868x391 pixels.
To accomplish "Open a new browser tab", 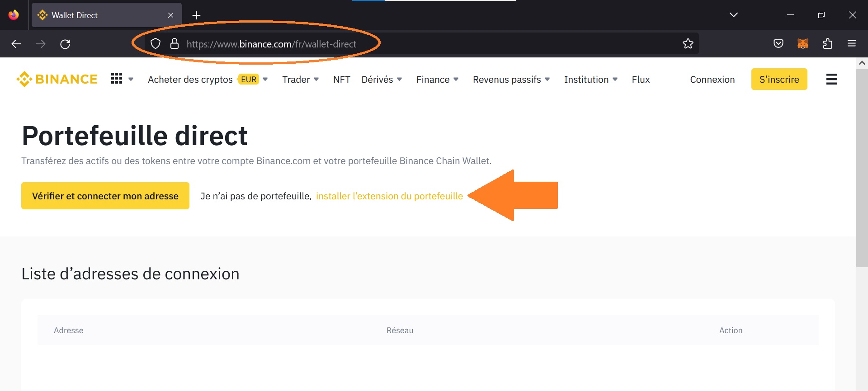I will tap(196, 15).
